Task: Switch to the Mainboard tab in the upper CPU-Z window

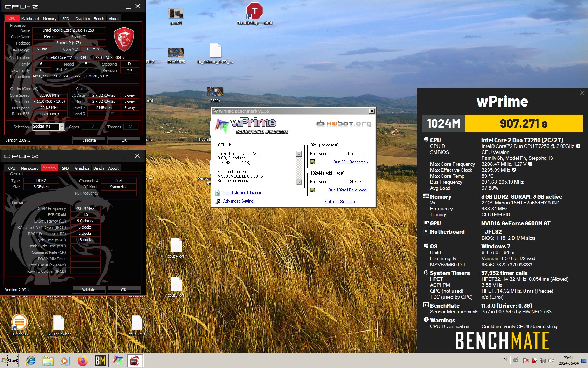Action: point(30,19)
